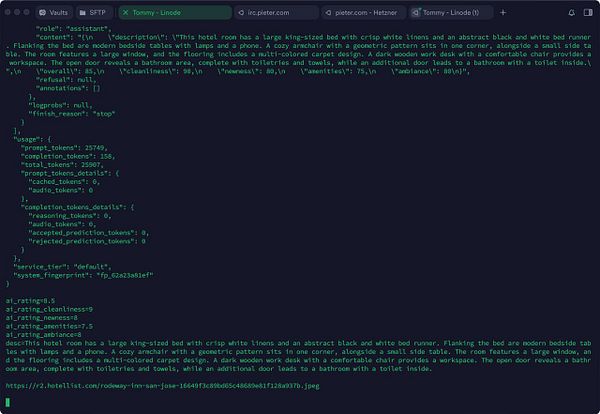Click the "service_tier": "default" line
This screenshot has width=600, height=414.
[62, 266]
